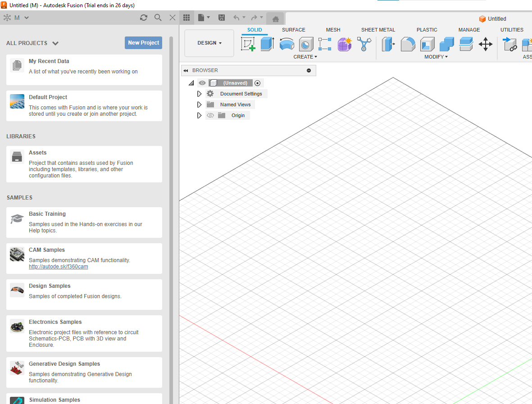Save the design with the floppy icon

(222, 18)
